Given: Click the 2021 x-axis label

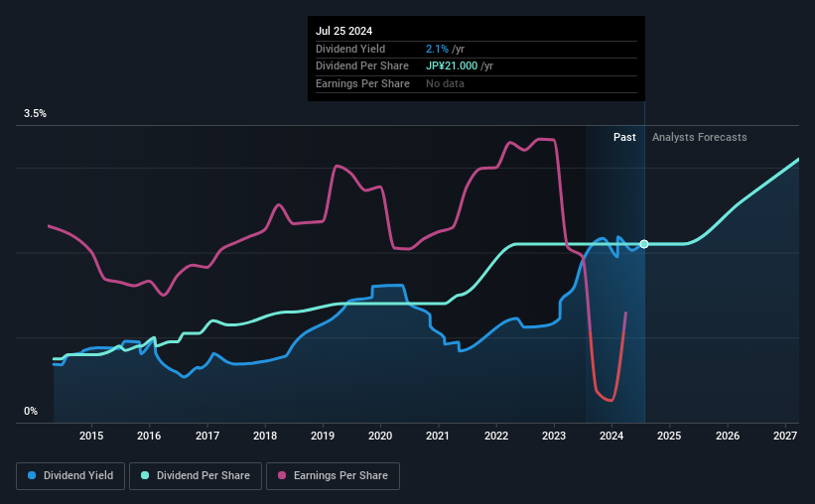Looking at the screenshot, I should 438,436.
